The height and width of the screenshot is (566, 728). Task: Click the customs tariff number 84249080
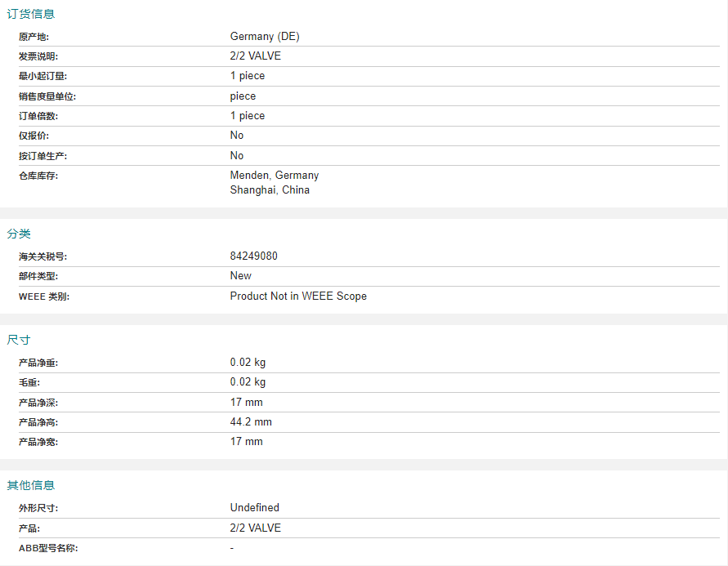(253, 256)
